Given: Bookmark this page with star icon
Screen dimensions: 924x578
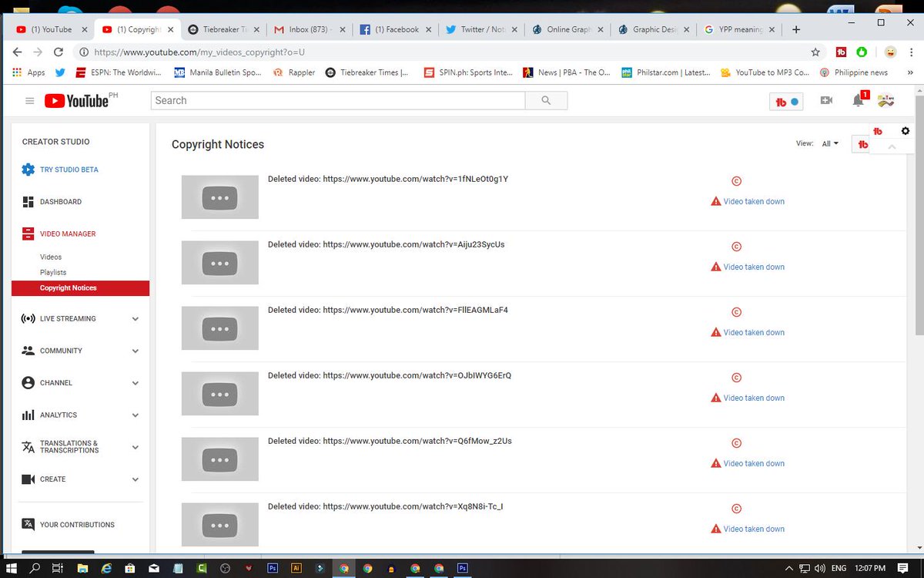Looking at the screenshot, I should (x=815, y=52).
